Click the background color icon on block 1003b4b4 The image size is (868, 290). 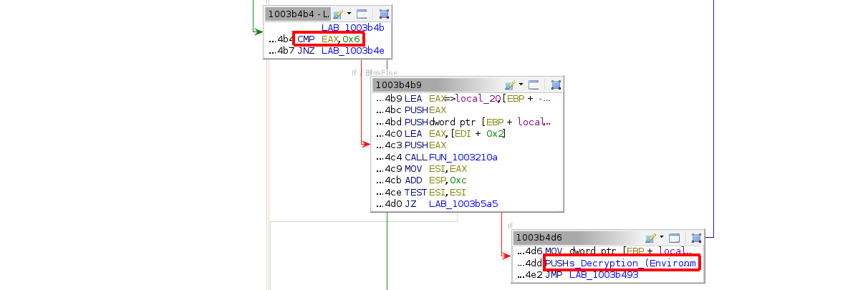coord(337,14)
